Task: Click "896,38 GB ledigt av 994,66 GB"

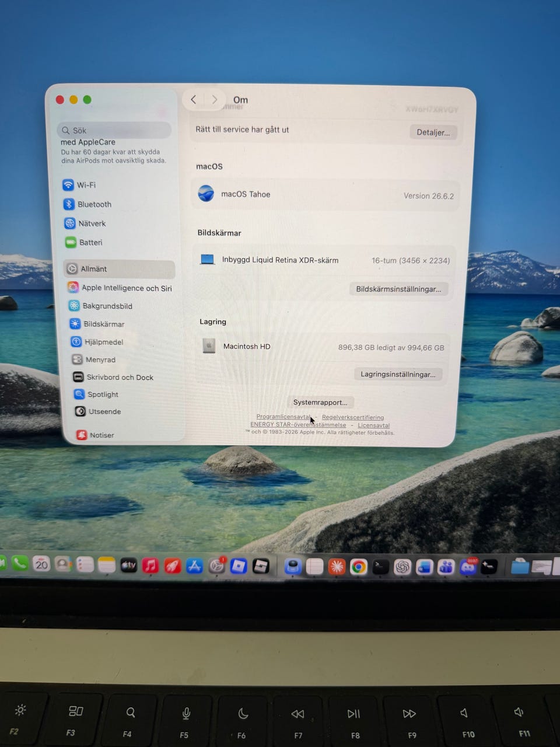Action: point(391,348)
